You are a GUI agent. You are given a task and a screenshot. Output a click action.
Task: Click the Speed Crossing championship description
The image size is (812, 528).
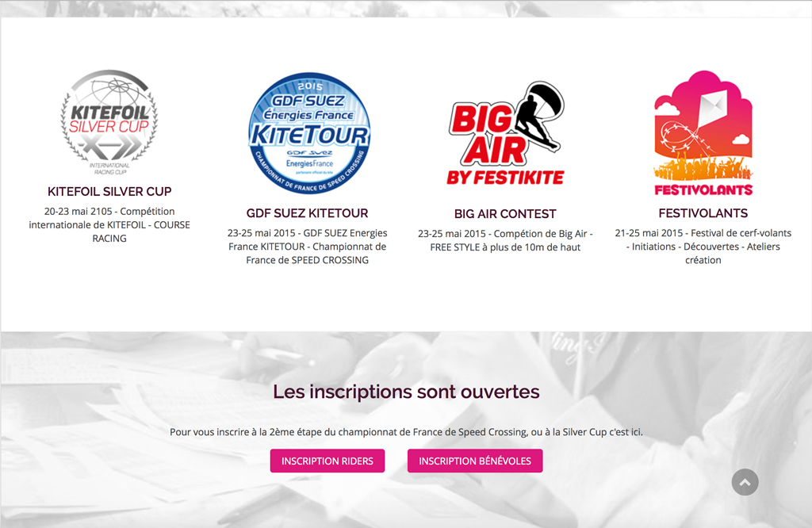coord(307,247)
